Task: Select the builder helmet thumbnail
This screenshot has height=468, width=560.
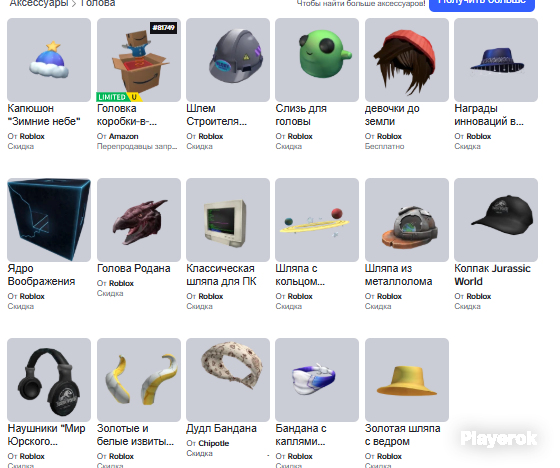Action: [228, 60]
